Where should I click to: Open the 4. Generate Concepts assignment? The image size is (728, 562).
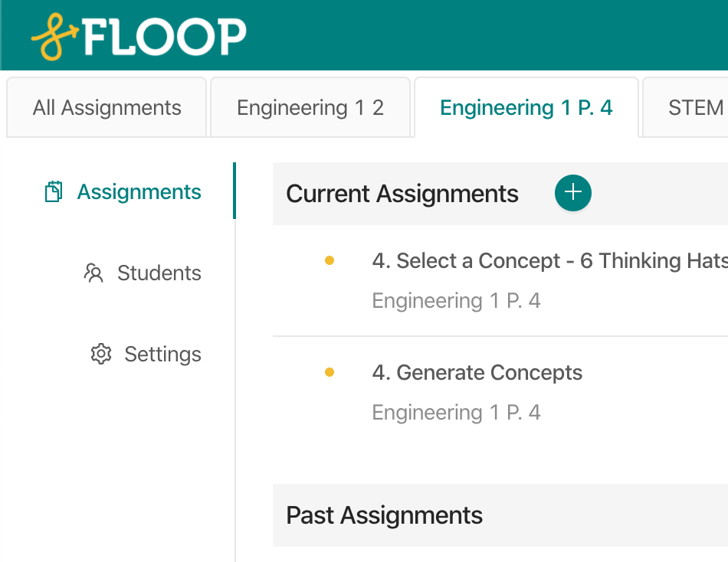click(x=477, y=373)
